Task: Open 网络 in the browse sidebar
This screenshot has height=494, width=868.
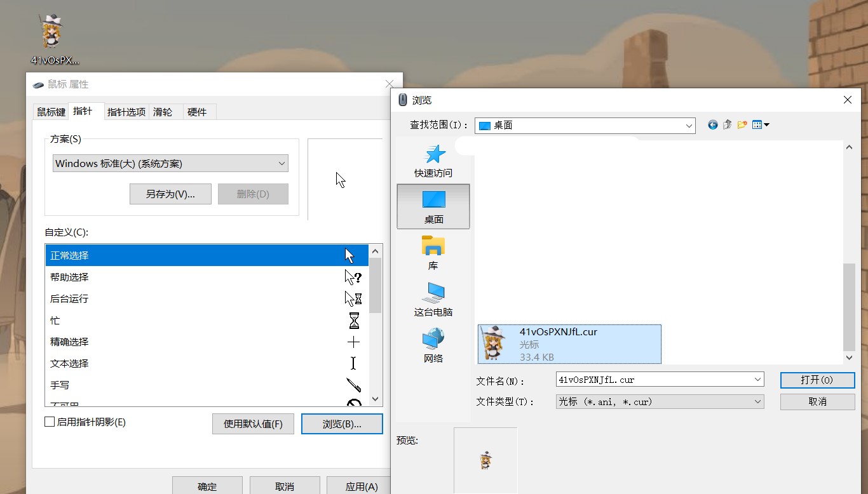Action: tap(434, 345)
